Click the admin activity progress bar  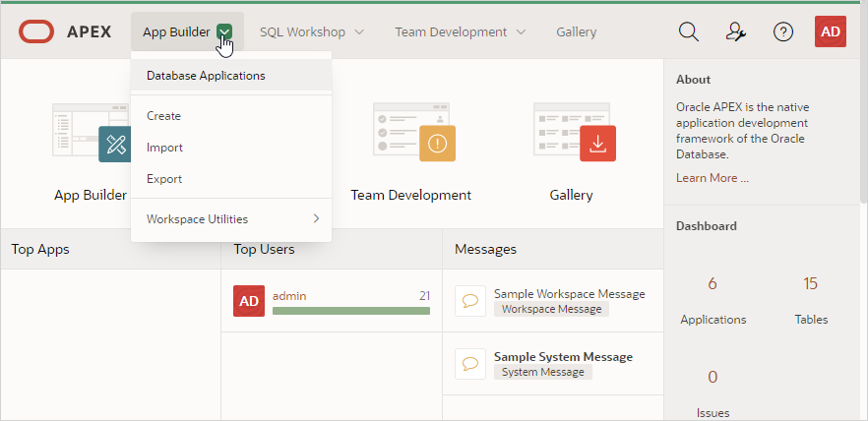[351, 311]
